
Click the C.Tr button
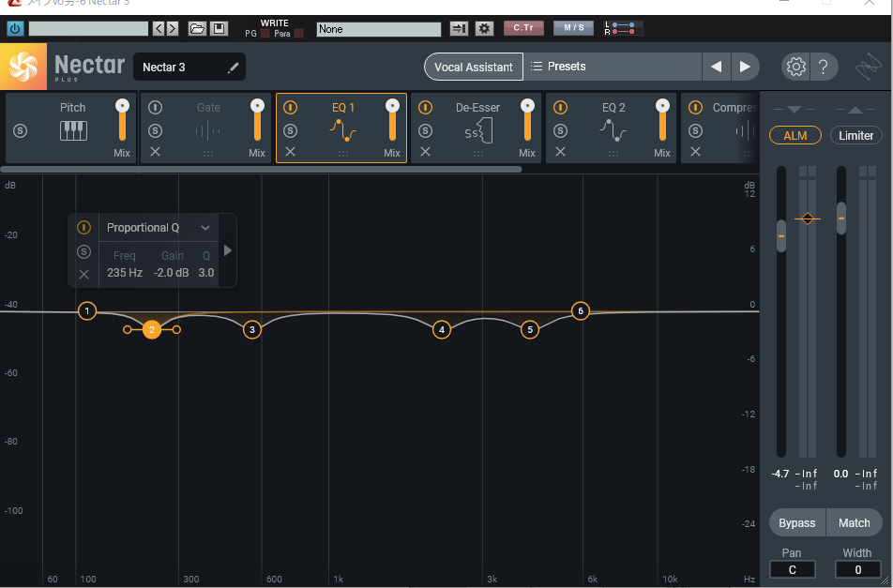pyautogui.click(x=523, y=28)
